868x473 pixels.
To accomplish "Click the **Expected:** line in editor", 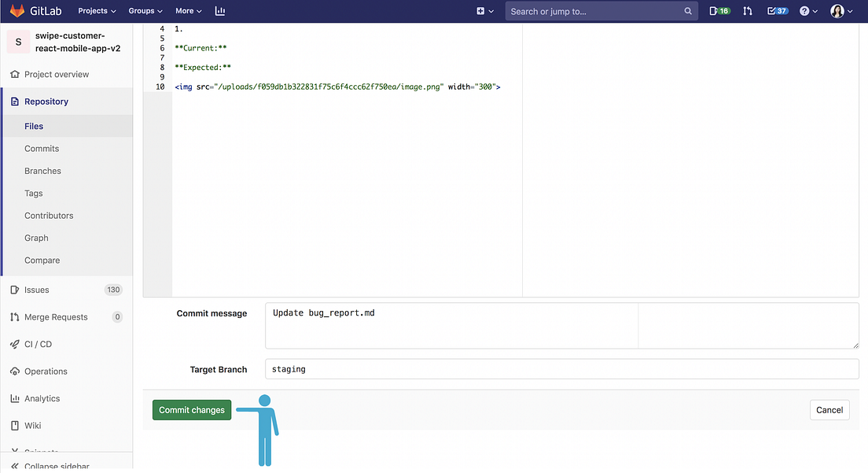I will (x=203, y=68).
